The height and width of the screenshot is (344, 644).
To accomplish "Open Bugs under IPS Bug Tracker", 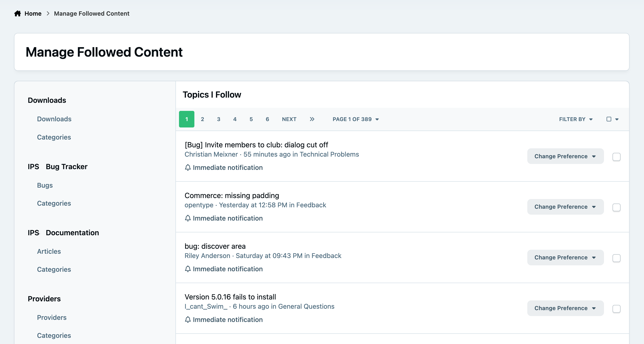I will (45, 185).
